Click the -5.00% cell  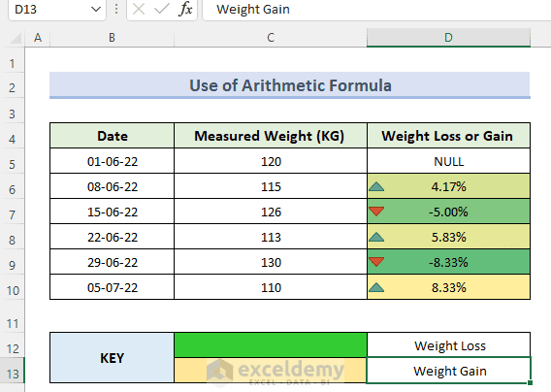(448, 212)
